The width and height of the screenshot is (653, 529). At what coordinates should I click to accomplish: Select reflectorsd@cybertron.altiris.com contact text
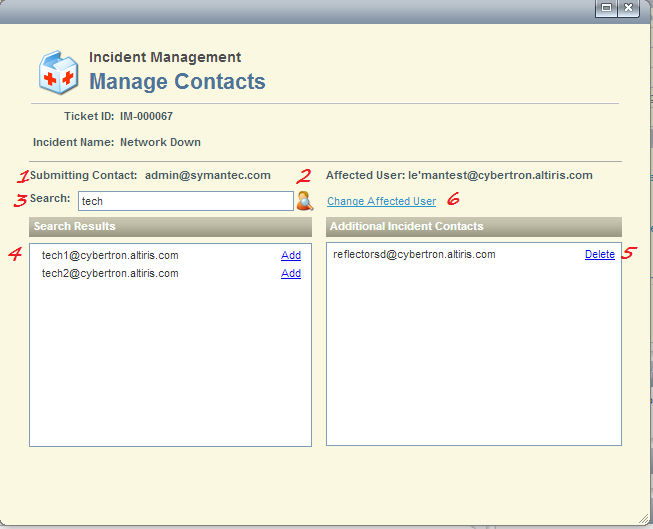(414, 255)
